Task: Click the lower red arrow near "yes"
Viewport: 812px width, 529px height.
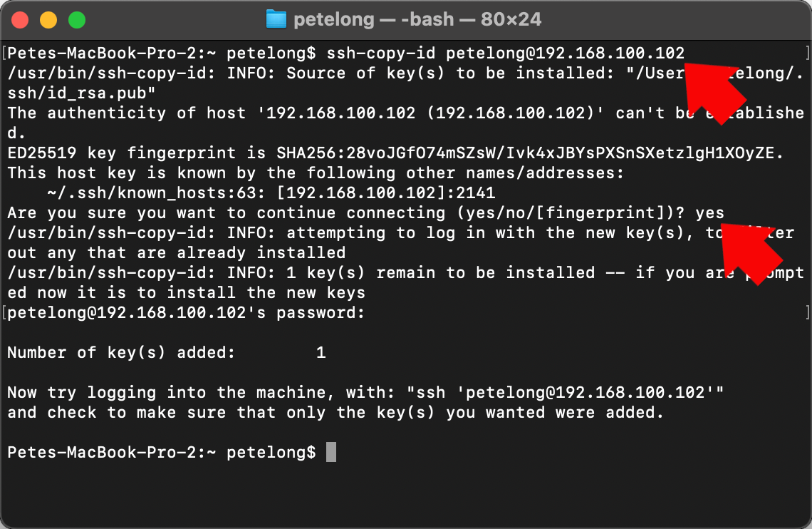Action: pos(751,253)
